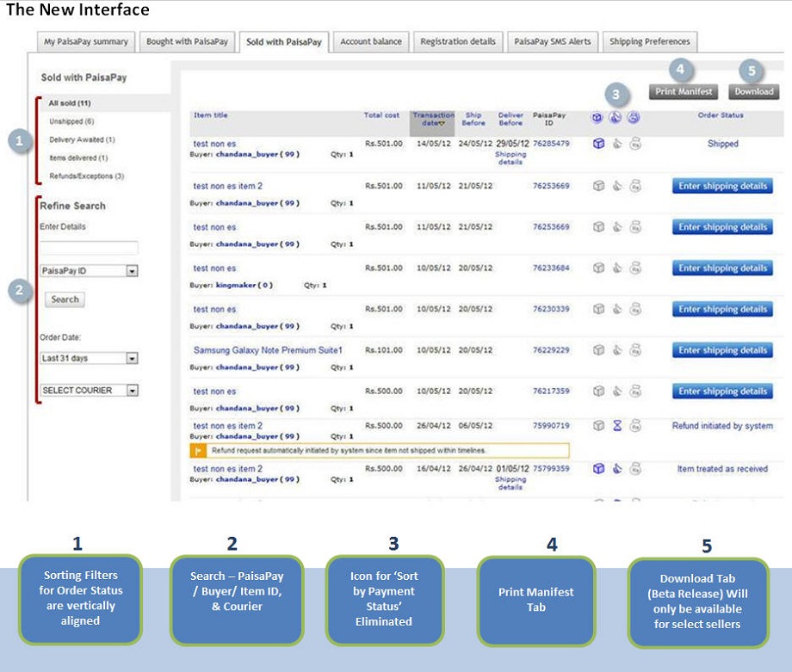Click the money bag icon for order 76229229
The image size is (792, 672).
(635, 350)
